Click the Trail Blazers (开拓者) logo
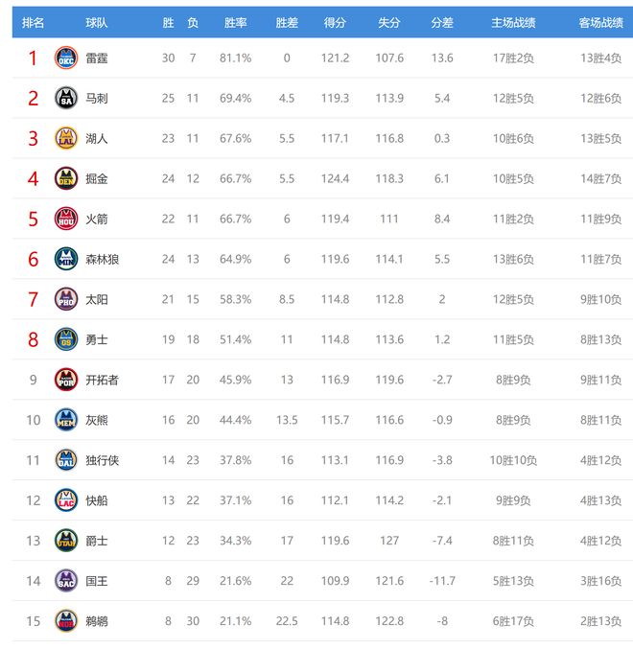 [65, 380]
